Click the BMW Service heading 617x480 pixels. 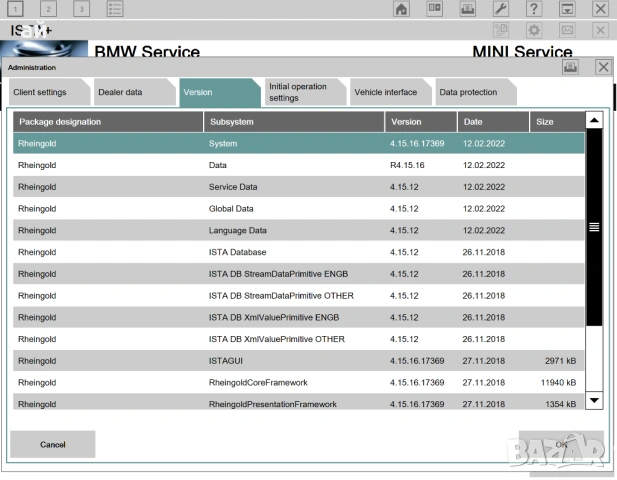point(147,52)
